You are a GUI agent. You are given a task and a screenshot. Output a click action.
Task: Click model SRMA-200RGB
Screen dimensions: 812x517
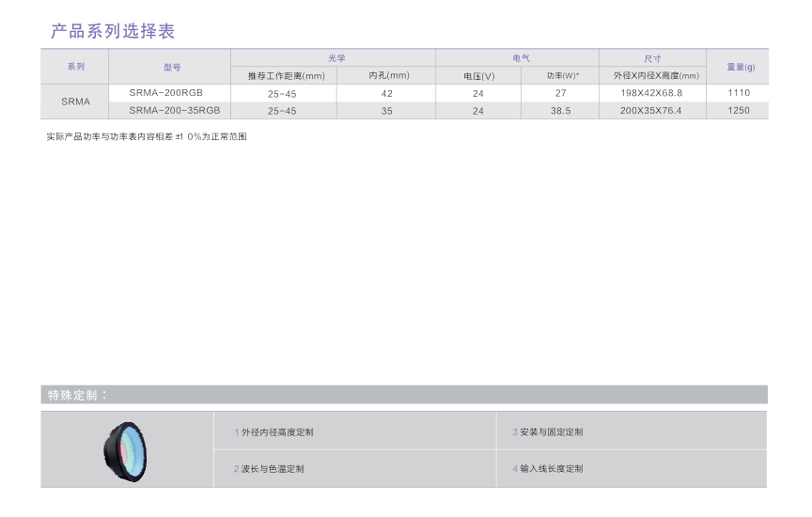[165, 93]
